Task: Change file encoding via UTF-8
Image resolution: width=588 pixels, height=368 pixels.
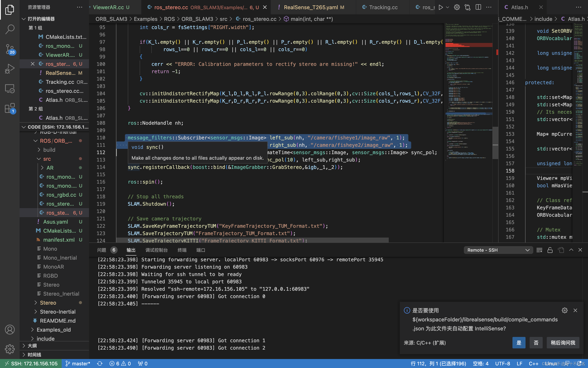Action: (502, 363)
